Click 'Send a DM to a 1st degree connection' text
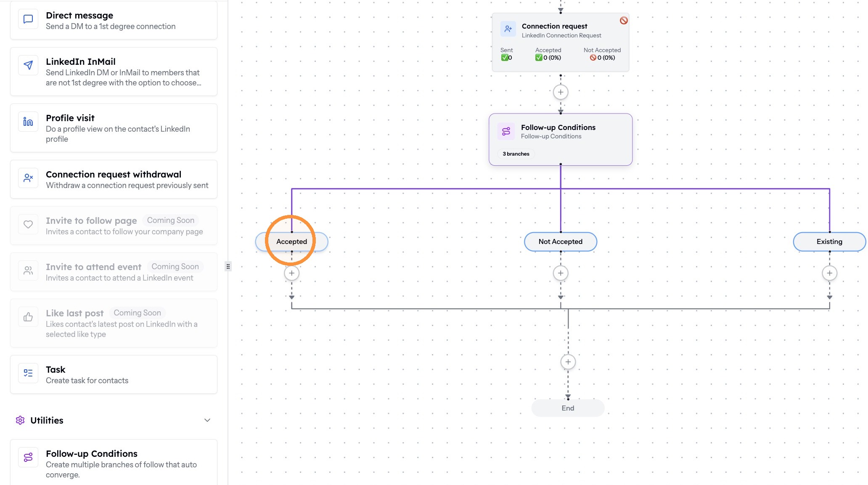The image size is (868, 485). pyautogui.click(x=111, y=27)
